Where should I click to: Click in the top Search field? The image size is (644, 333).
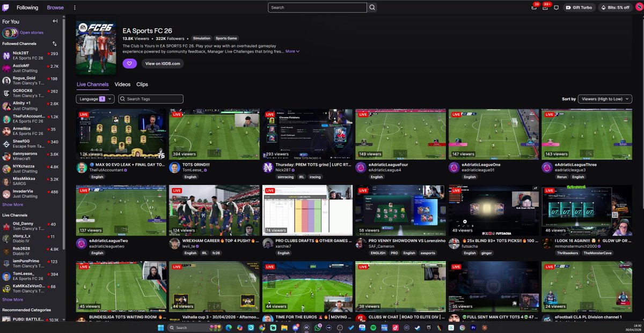tap(317, 8)
